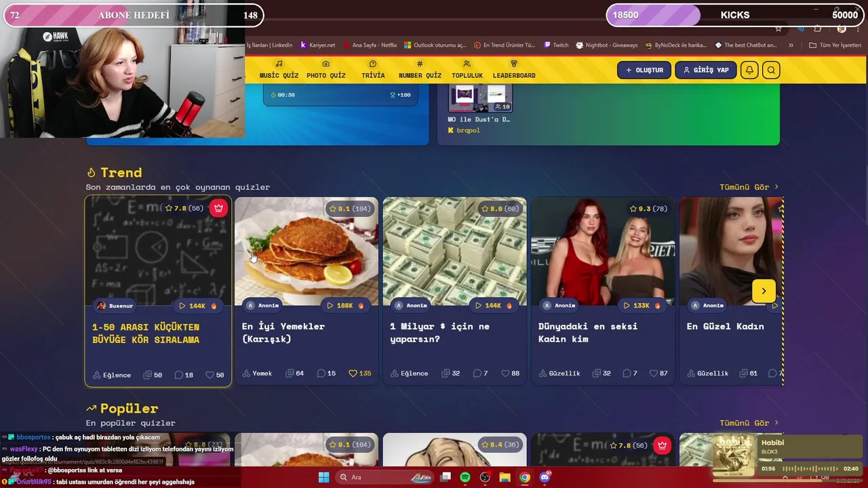Open the Number Quiz menu item
The width and height of the screenshot is (868, 488).
click(x=420, y=70)
